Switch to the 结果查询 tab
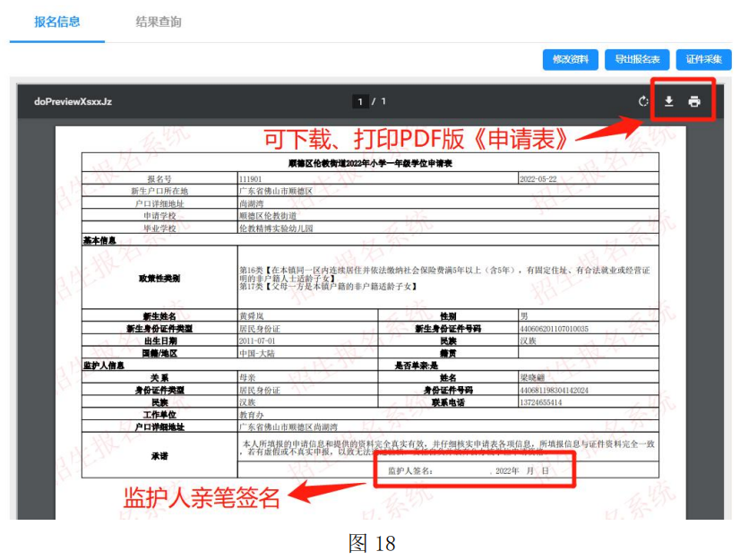This screenshot has height=560, width=740. pos(159,22)
